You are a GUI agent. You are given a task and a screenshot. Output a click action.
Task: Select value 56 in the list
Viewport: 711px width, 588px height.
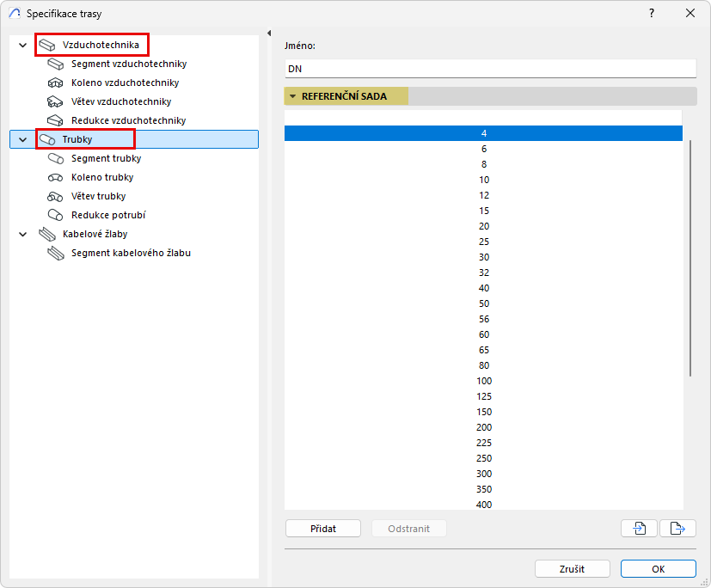(x=483, y=319)
